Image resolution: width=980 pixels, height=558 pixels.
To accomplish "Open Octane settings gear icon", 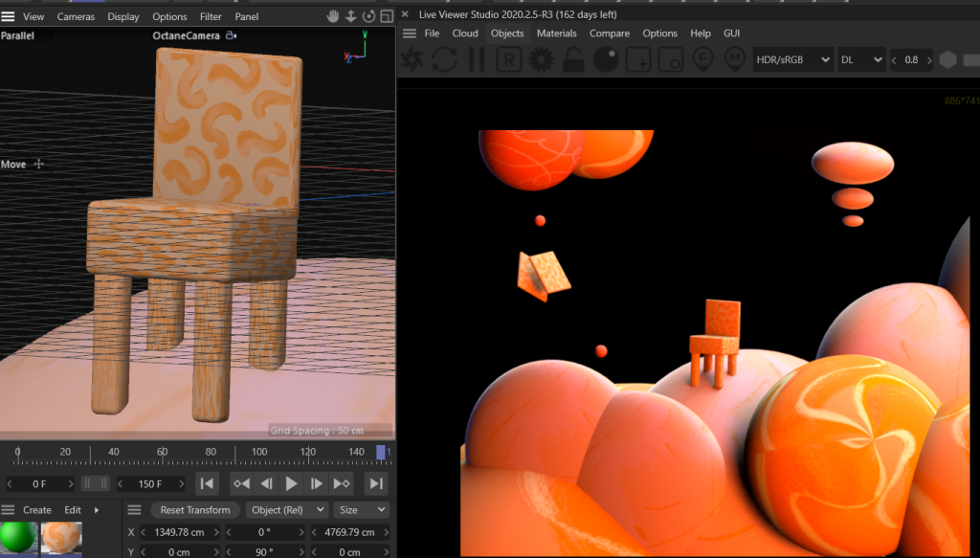I will pos(542,60).
